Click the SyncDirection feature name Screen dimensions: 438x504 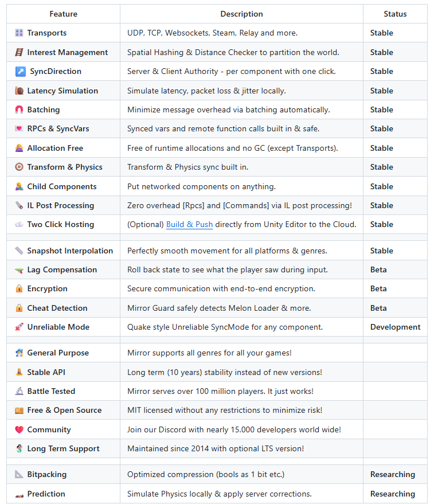(x=56, y=71)
